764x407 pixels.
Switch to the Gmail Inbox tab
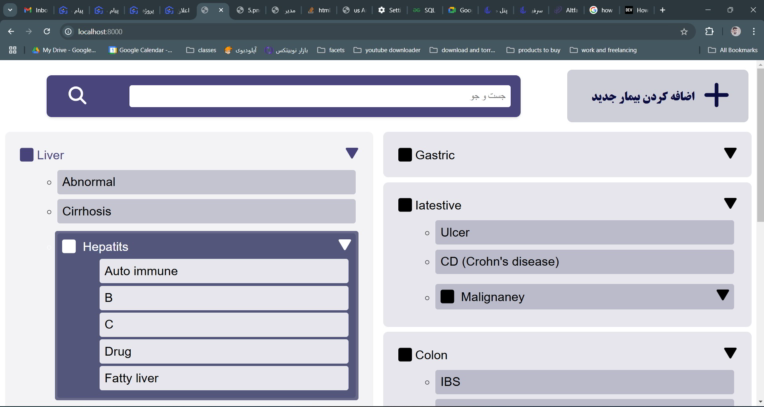pos(36,10)
